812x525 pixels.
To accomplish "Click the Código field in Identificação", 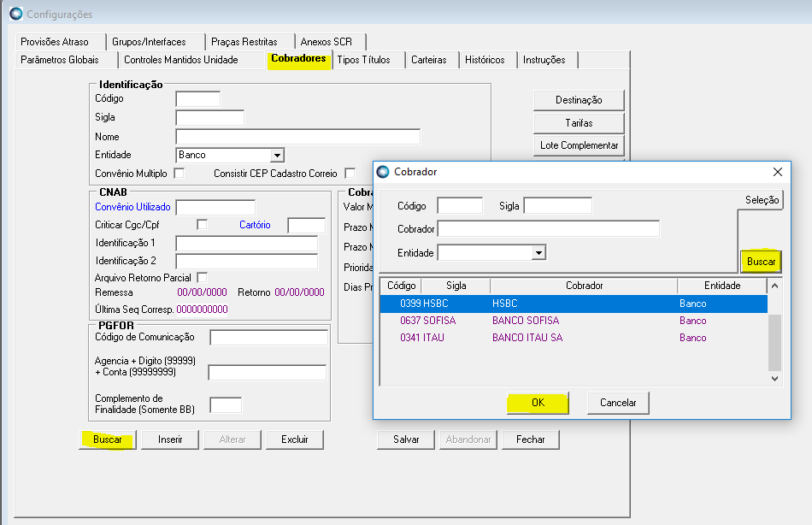I will (x=198, y=98).
